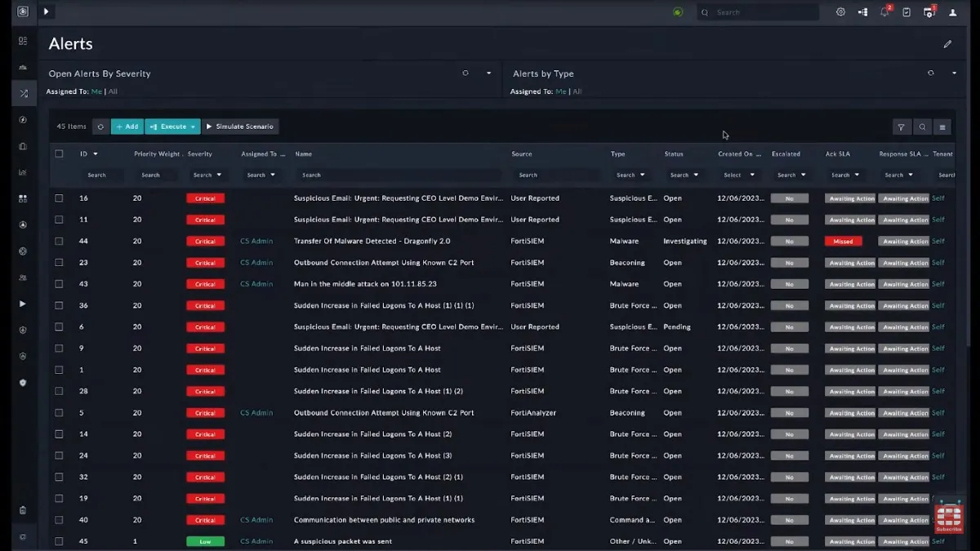Select 'All' under Alerts by Type
This screenshot has width=980, height=551.
coord(577,91)
